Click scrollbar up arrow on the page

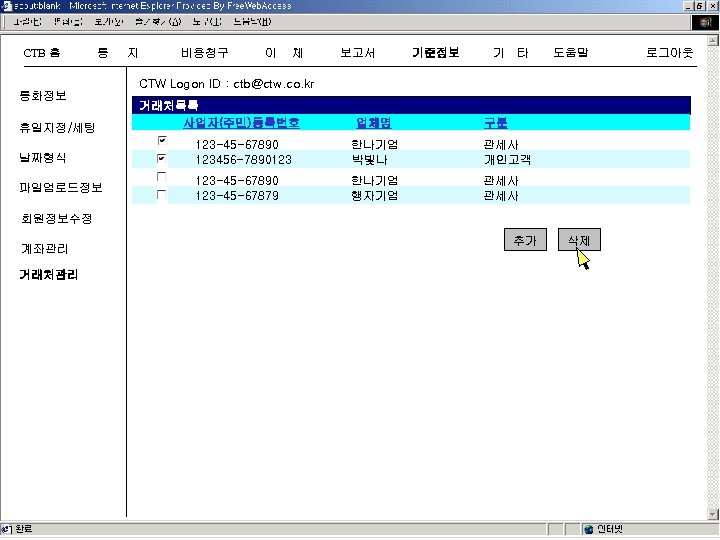(x=713, y=41)
